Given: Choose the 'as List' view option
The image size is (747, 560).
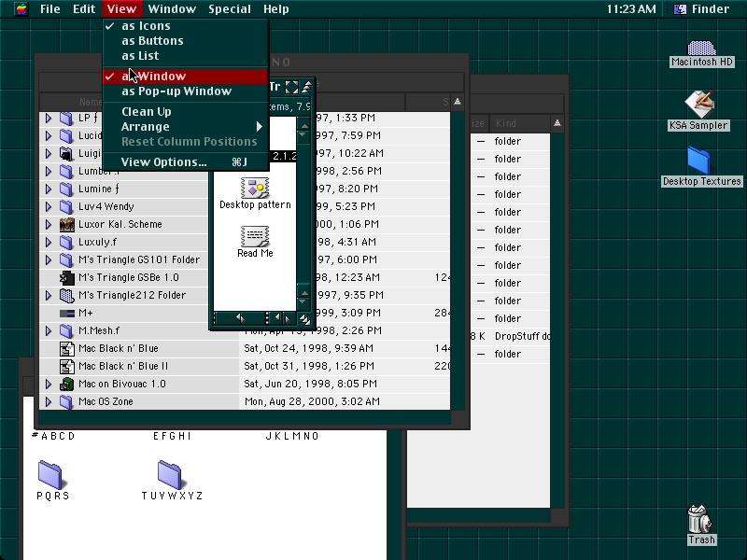Looking at the screenshot, I should [x=186, y=56].
